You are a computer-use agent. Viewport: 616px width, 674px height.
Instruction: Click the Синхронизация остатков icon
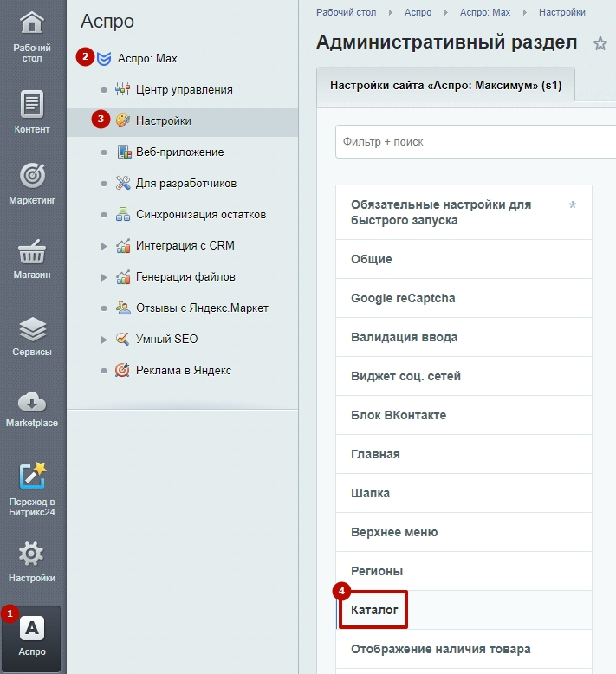(x=123, y=214)
